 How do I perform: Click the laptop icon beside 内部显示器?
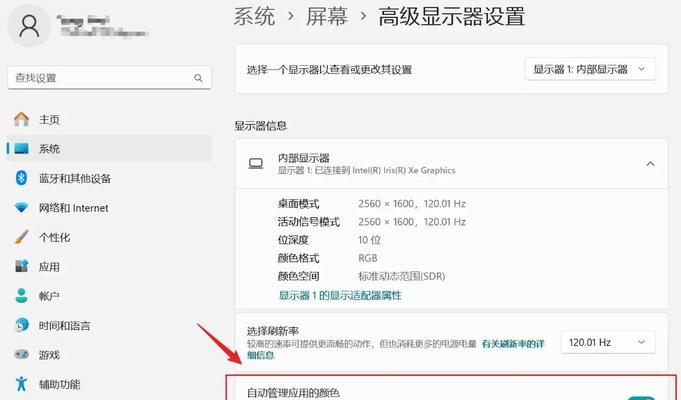[256, 164]
